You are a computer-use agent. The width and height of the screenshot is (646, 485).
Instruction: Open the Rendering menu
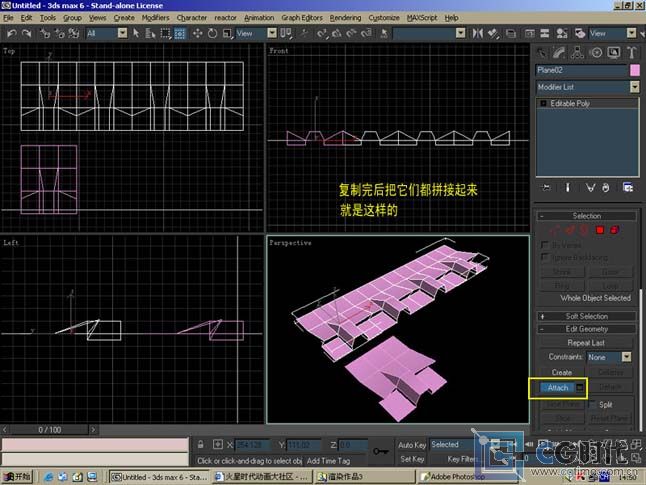(345, 18)
